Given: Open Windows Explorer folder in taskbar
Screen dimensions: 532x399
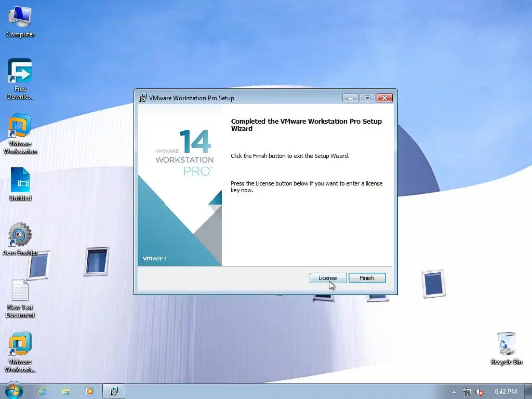Looking at the screenshot, I should coord(66,391).
